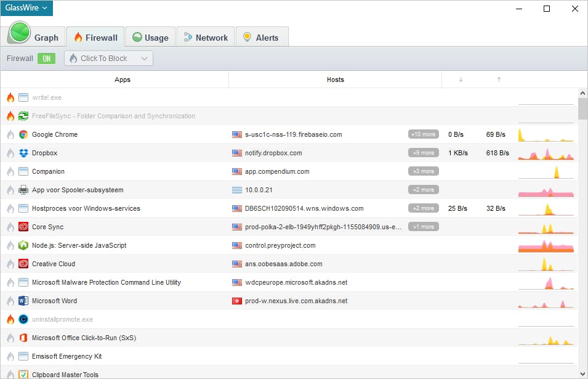Click the Hong Kong flag next to prod-w.nexus.live.com

[237, 301]
